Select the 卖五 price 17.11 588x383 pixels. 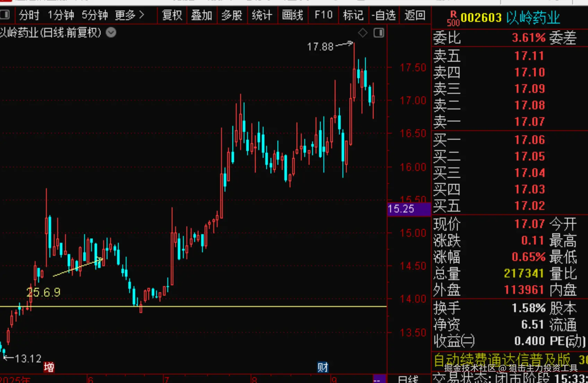click(x=529, y=56)
